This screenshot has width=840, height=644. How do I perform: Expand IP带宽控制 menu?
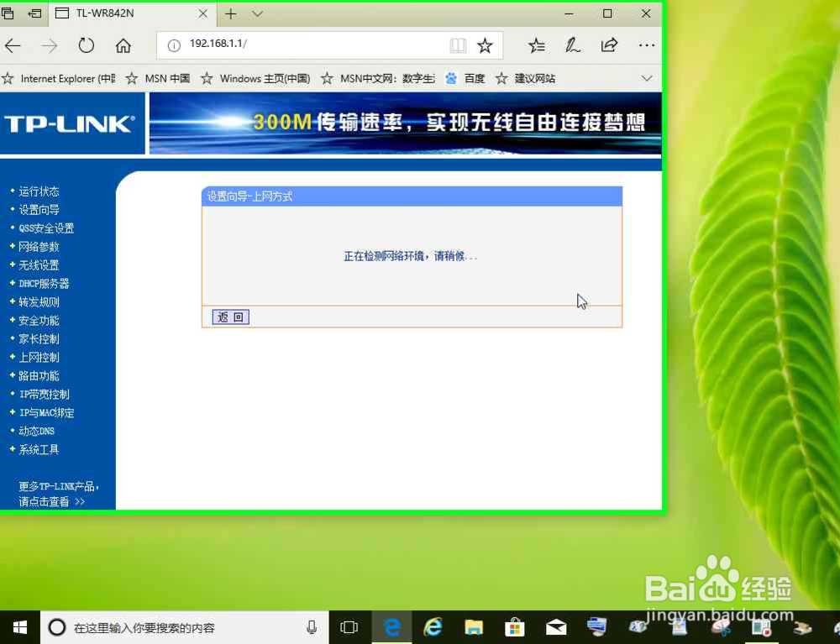tap(44, 394)
